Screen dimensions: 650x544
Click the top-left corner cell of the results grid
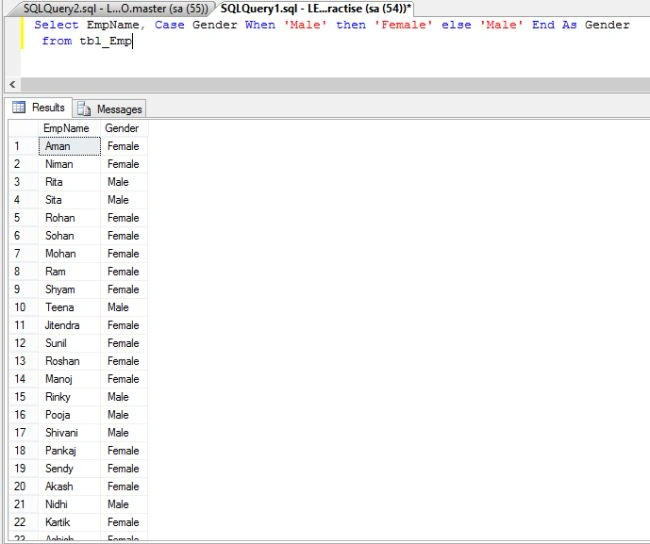24,128
